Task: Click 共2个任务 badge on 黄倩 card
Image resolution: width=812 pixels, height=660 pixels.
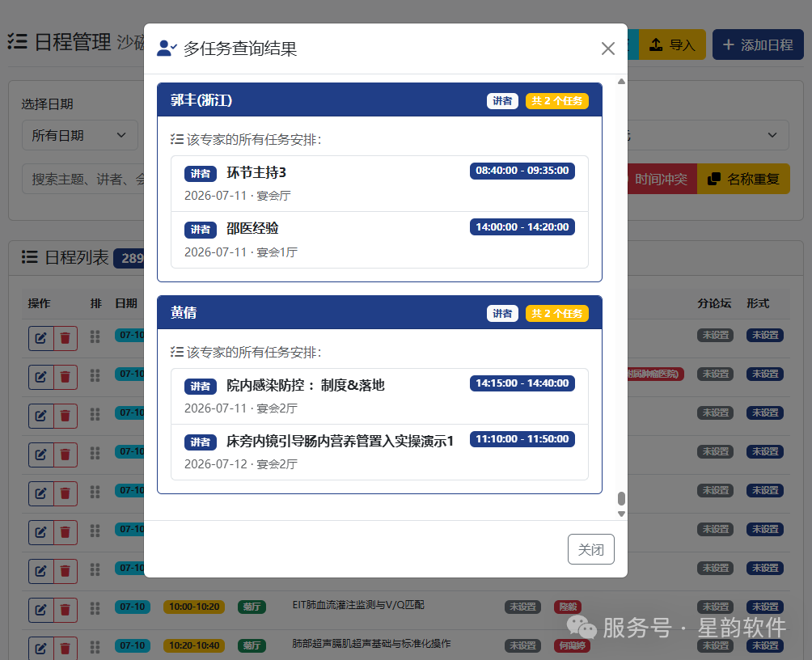Action: 556,314
